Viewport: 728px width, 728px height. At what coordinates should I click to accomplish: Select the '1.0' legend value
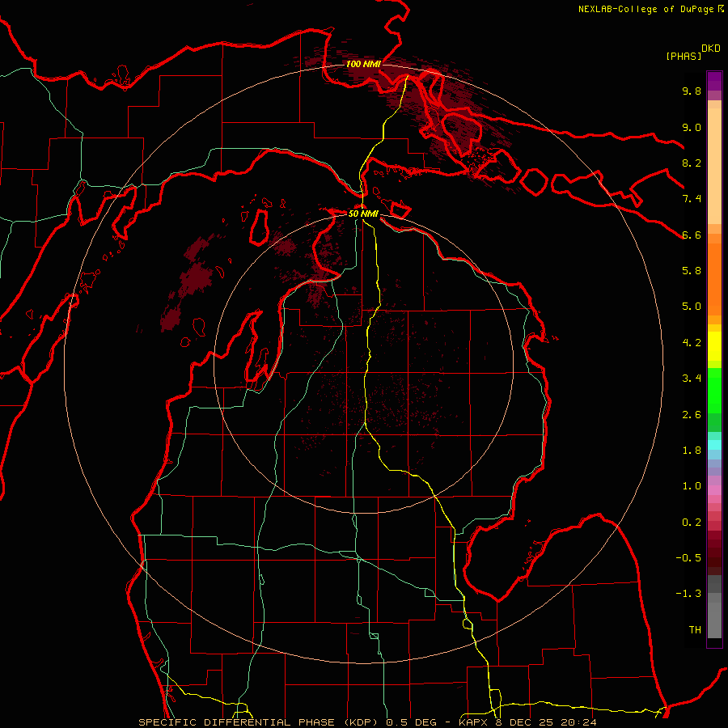[692, 486]
